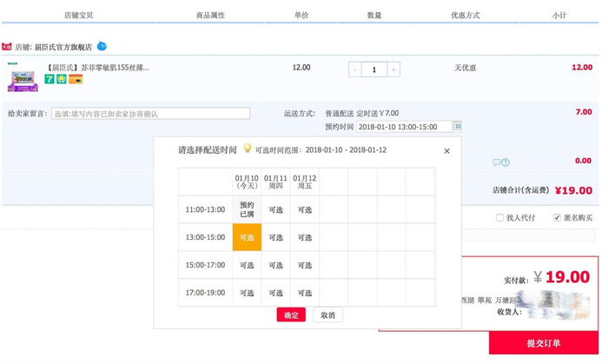This screenshot has width=608, height=364.
Task: Click the 无优惠 discount text
Action: pos(465,68)
